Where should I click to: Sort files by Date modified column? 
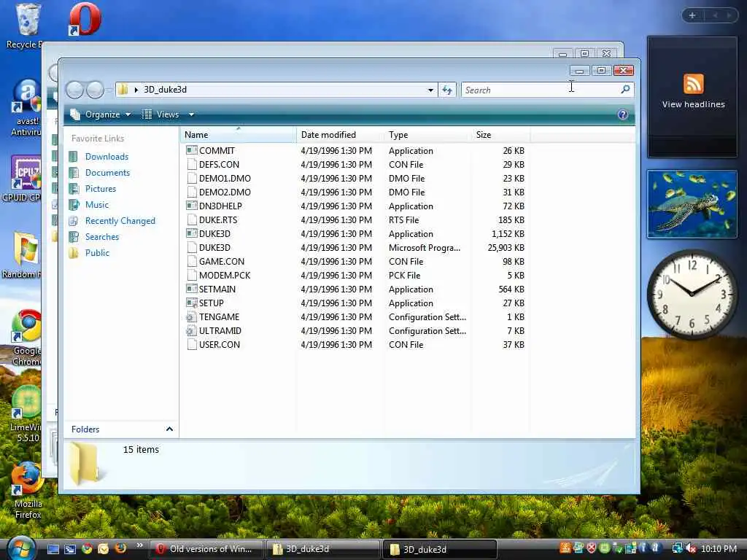coord(340,135)
